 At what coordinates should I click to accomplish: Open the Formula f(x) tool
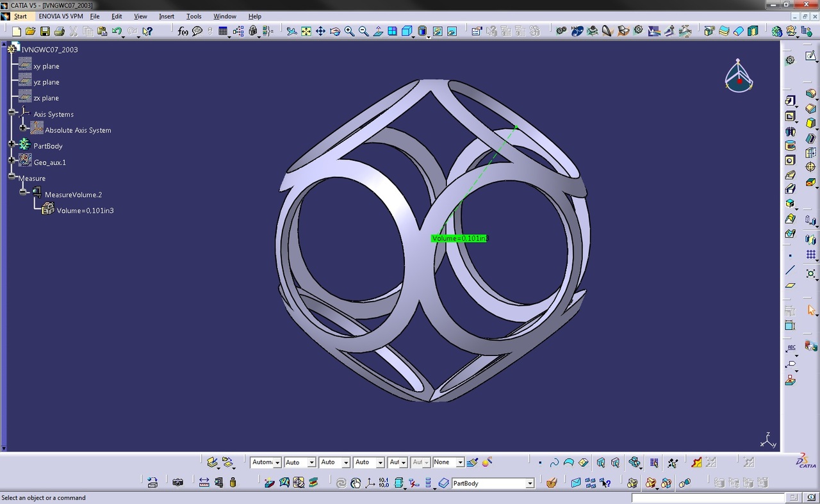pos(183,31)
